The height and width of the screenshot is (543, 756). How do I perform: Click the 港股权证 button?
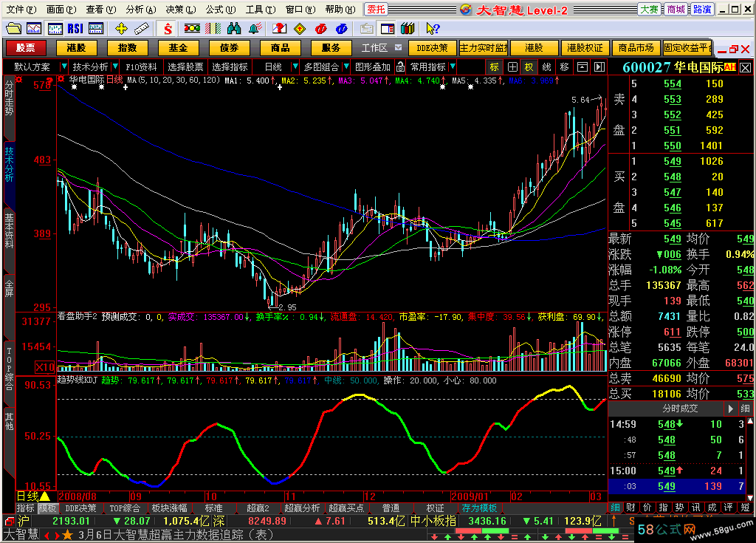(585, 47)
